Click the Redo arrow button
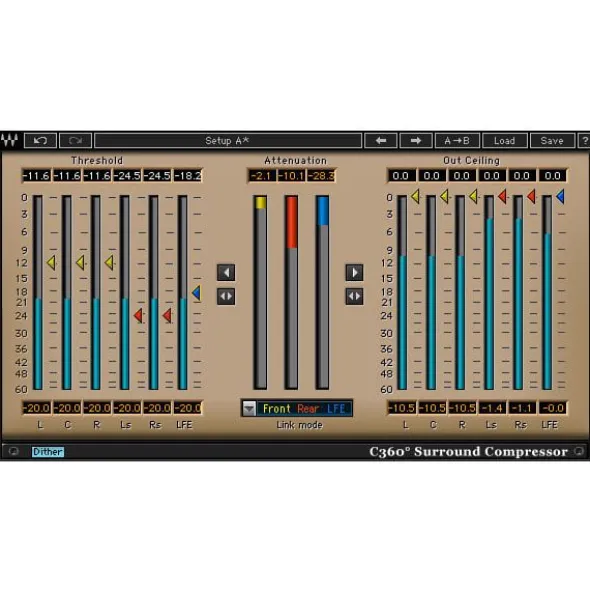The width and height of the screenshot is (590, 591). coord(75,141)
